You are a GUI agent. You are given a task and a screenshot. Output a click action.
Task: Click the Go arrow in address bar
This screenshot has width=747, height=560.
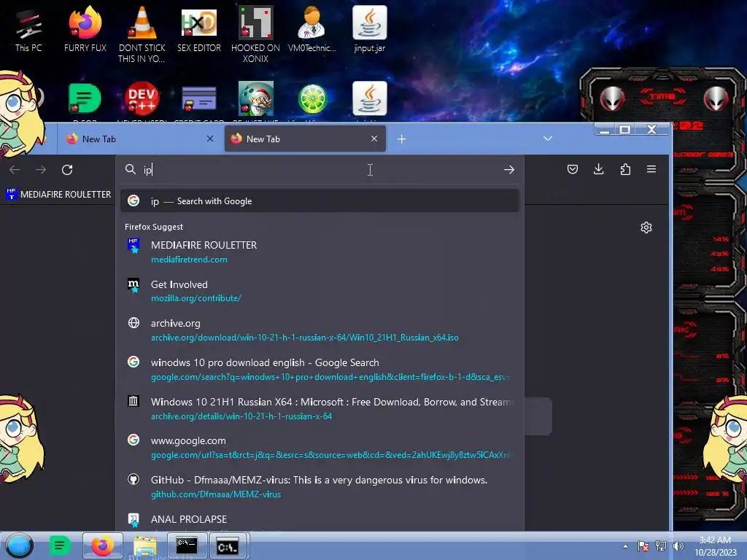508,169
